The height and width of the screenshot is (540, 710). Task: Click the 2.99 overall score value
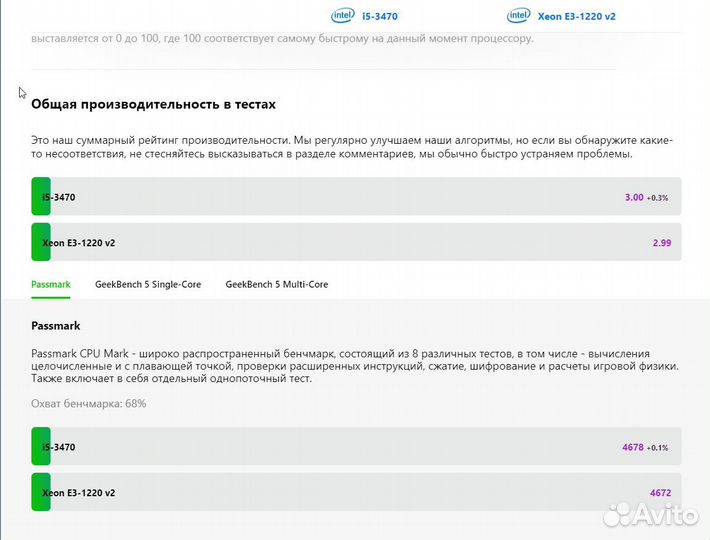[661, 243]
